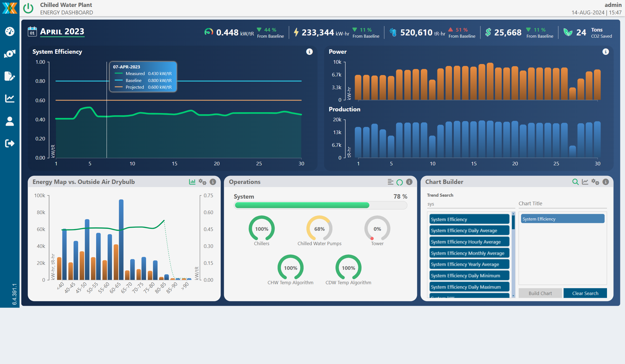Click the Energy Map bar chart icon
The height and width of the screenshot is (364, 625).
pyautogui.click(x=192, y=182)
